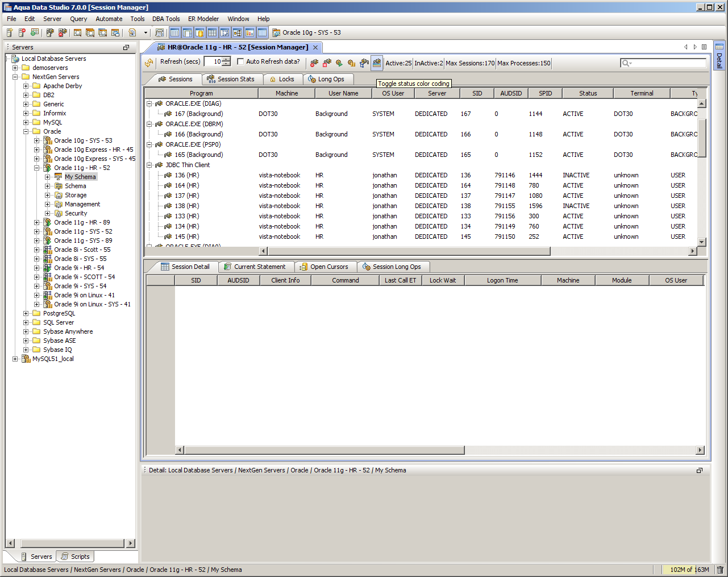The width and height of the screenshot is (728, 577).
Task: Click the calculator-style icon in main toolbar
Action: [159, 33]
